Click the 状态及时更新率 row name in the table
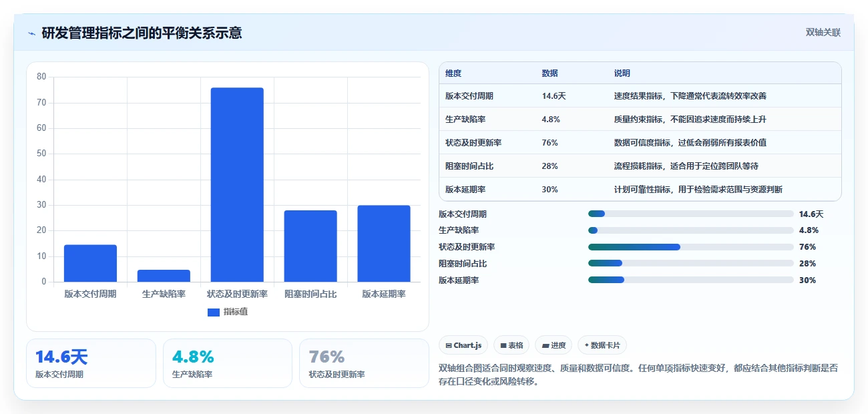This screenshot has height=414, width=868. pos(473,143)
